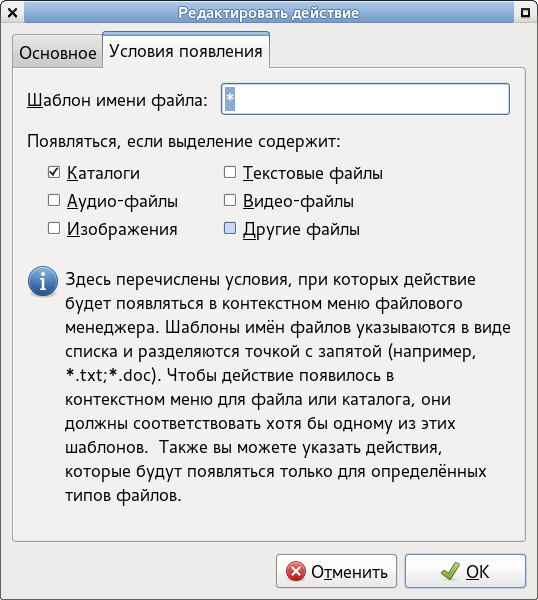Click the Шаблон имени файла label
Viewport: 538px width, 600px height.
pos(117,100)
